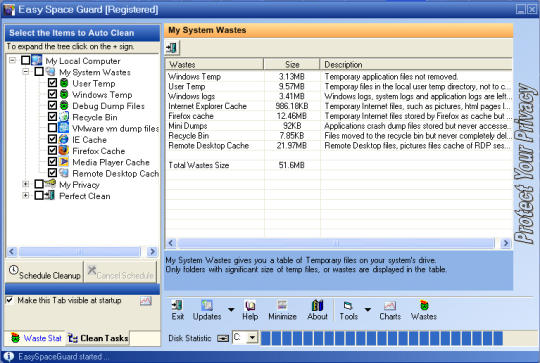Click the User Temp green icon
The image size is (540, 363).
(x=64, y=83)
